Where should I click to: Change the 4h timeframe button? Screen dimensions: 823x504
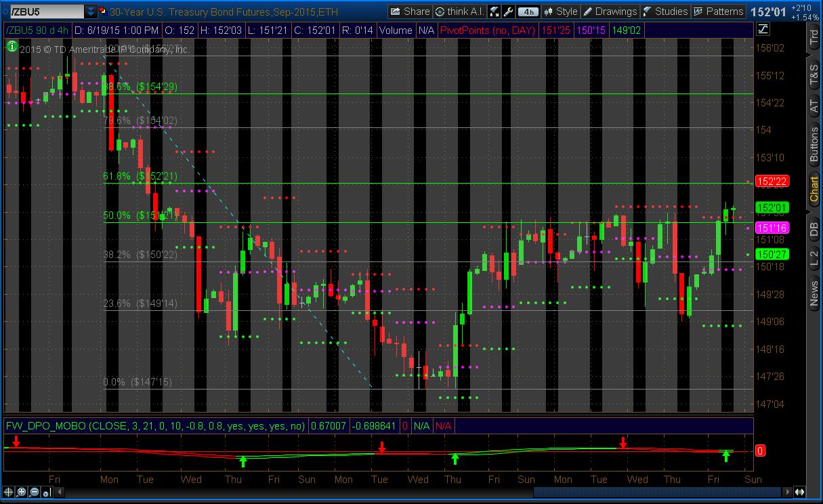(x=528, y=12)
